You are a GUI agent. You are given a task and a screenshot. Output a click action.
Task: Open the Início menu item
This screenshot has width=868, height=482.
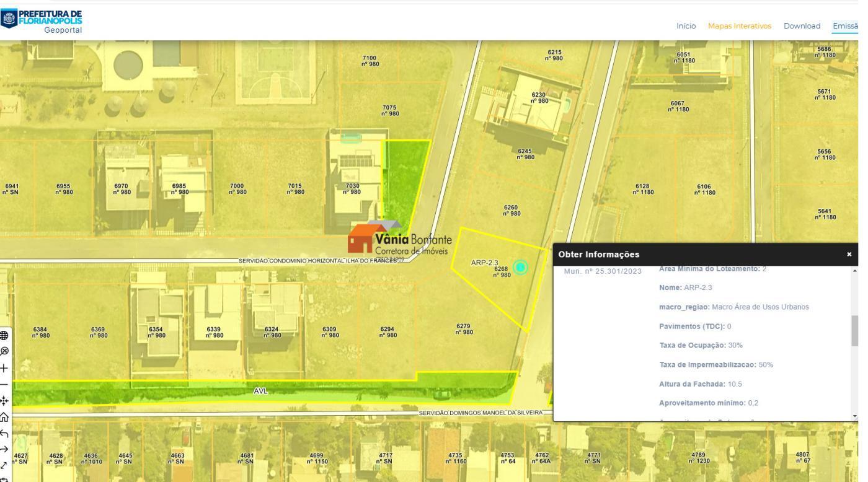click(x=686, y=26)
